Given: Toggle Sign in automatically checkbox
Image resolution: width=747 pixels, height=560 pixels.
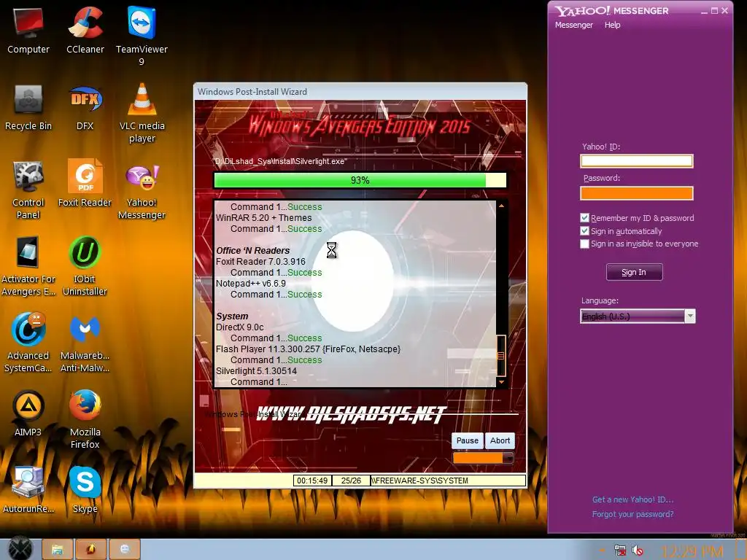Looking at the screenshot, I should (584, 231).
